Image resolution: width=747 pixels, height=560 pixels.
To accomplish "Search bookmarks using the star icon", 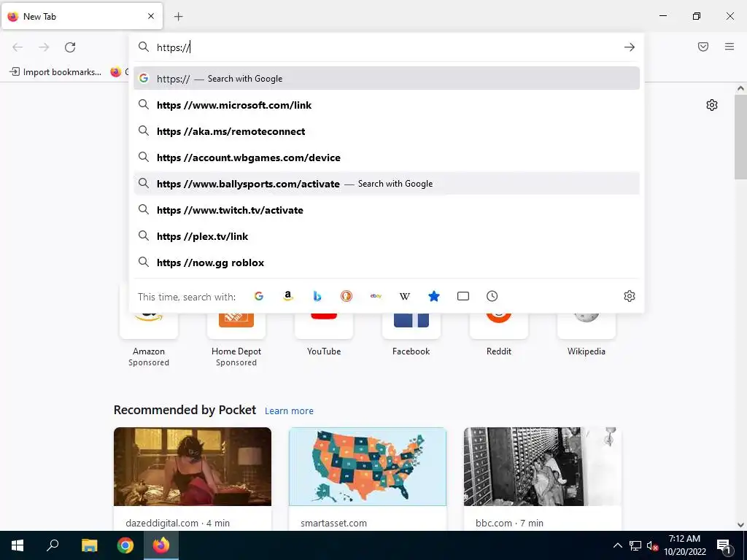I will [434, 296].
